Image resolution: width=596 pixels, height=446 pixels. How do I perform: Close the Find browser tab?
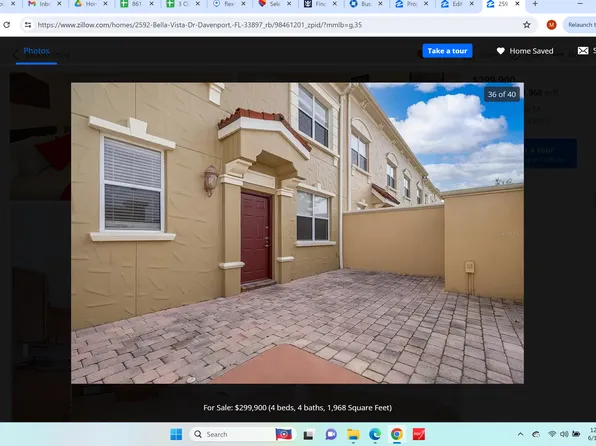tap(334, 3)
